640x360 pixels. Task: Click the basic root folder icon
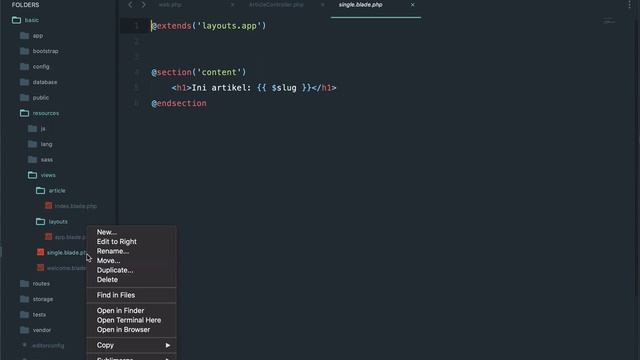[x=16, y=20]
